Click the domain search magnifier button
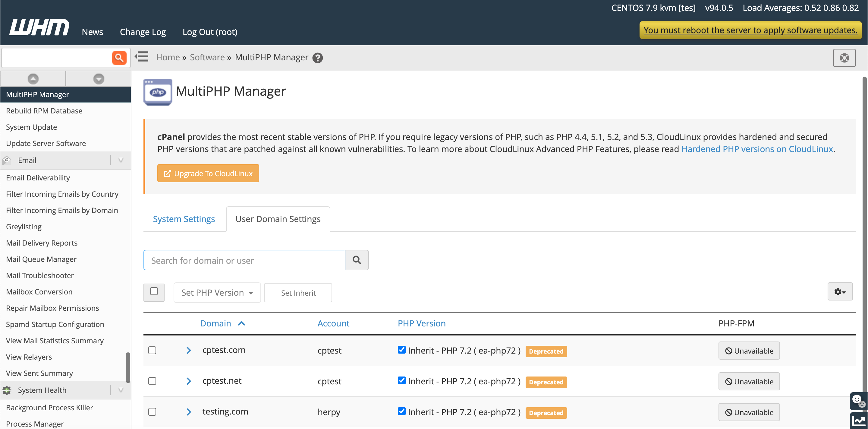 [x=357, y=260]
